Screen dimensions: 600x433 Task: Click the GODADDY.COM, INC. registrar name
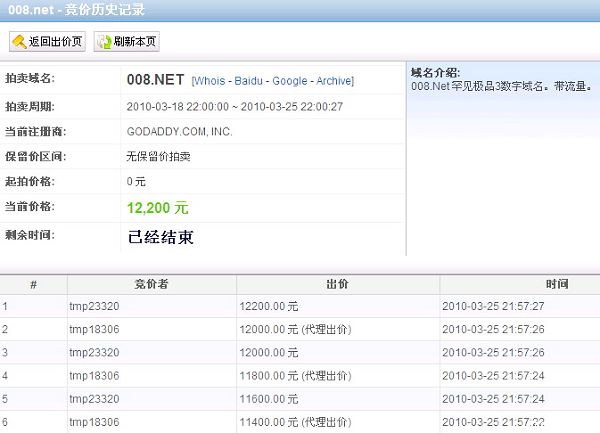point(179,131)
